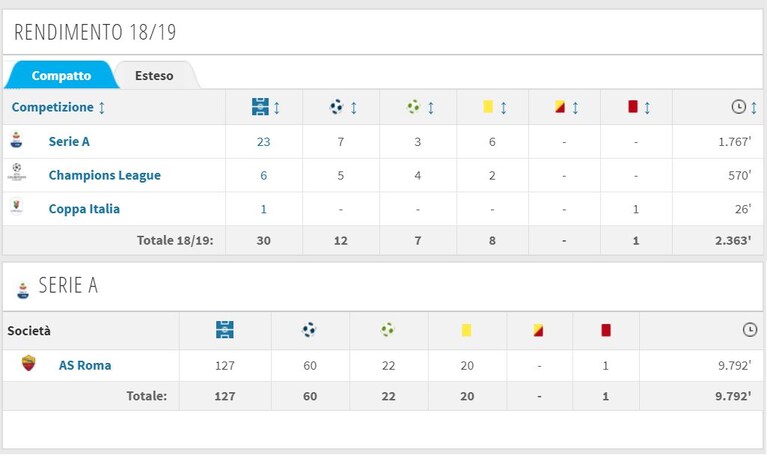Open the 23 Serie A appearances link
This screenshot has width=767, height=455.
[264, 142]
